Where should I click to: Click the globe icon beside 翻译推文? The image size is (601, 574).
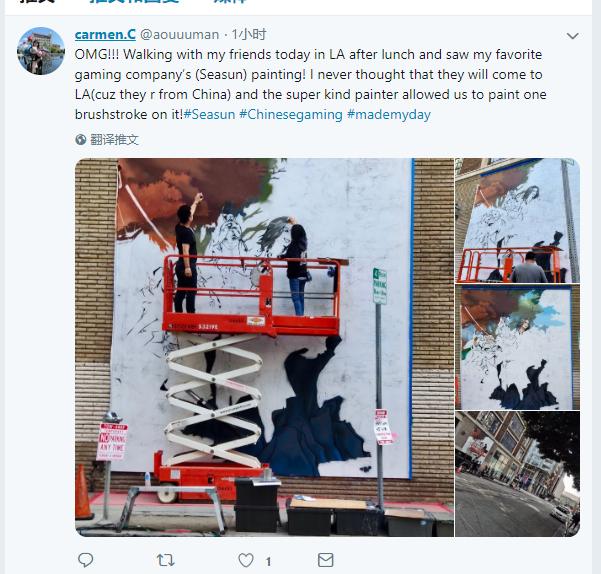pyautogui.click(x=80, y=139)
